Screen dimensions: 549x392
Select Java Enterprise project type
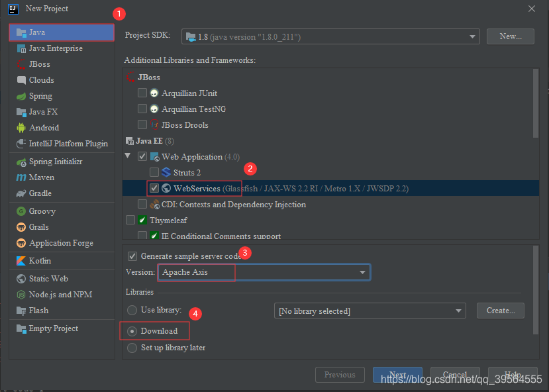[x=62, y=48]
